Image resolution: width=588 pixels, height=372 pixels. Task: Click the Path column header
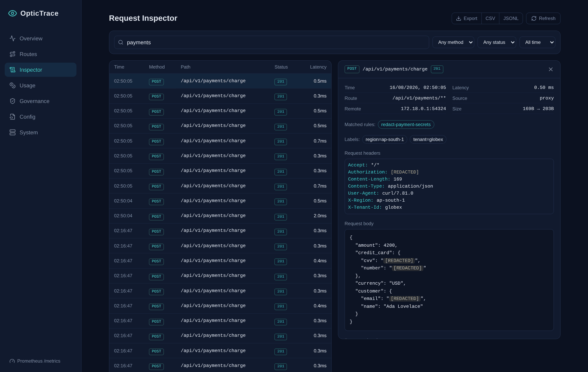tap(185, 67)
